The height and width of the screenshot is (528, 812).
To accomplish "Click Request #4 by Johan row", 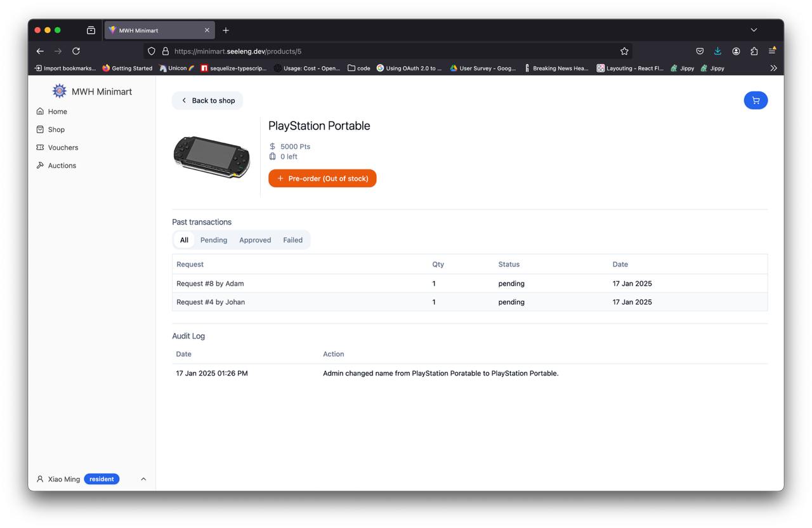I will pyautogui.click(x=469, y=302).
